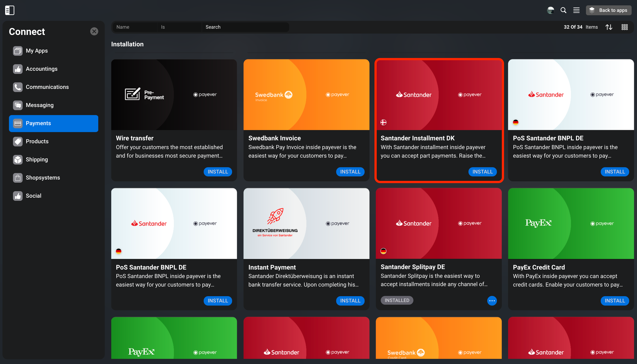
Task: Click the 32 Of 34 items counter
Action: [581, 27]
